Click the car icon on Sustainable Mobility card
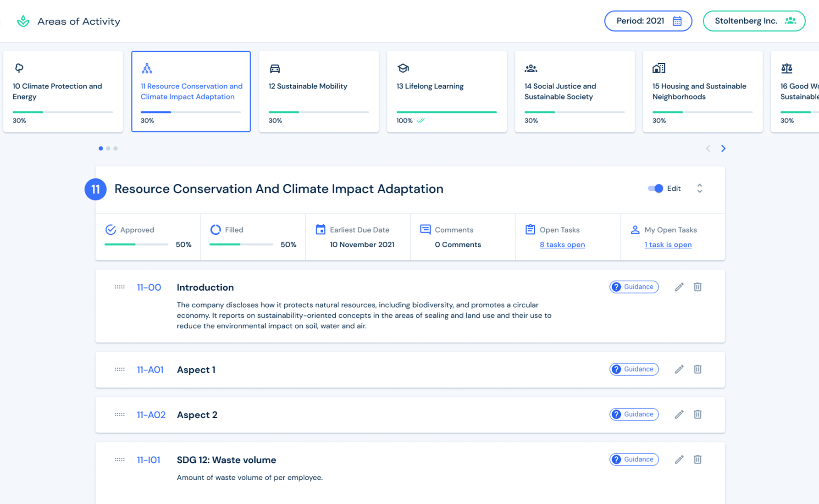The image size is (819, 504). pyautogui.click(x=274, y=68)
